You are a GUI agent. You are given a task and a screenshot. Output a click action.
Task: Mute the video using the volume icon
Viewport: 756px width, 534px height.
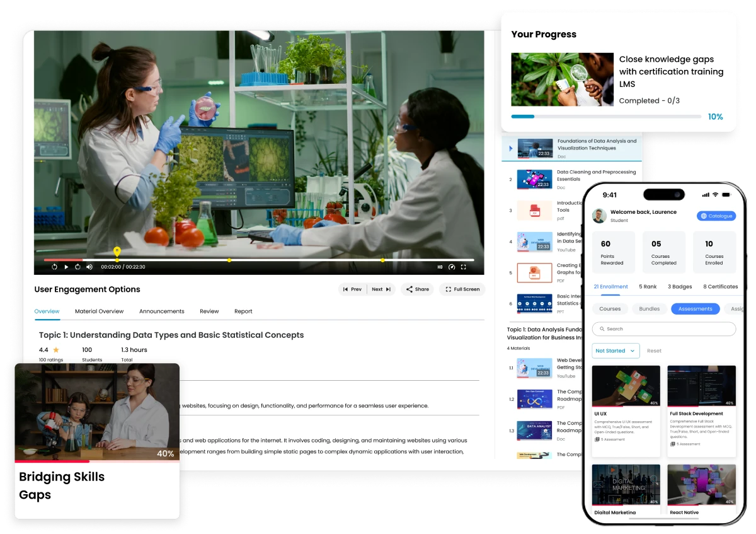pos(89,267)
